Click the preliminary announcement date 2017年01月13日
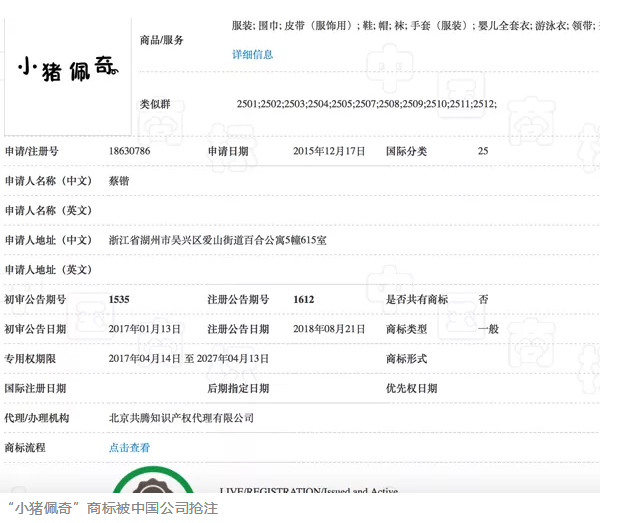The image size is (624, 523). (145, 329)
